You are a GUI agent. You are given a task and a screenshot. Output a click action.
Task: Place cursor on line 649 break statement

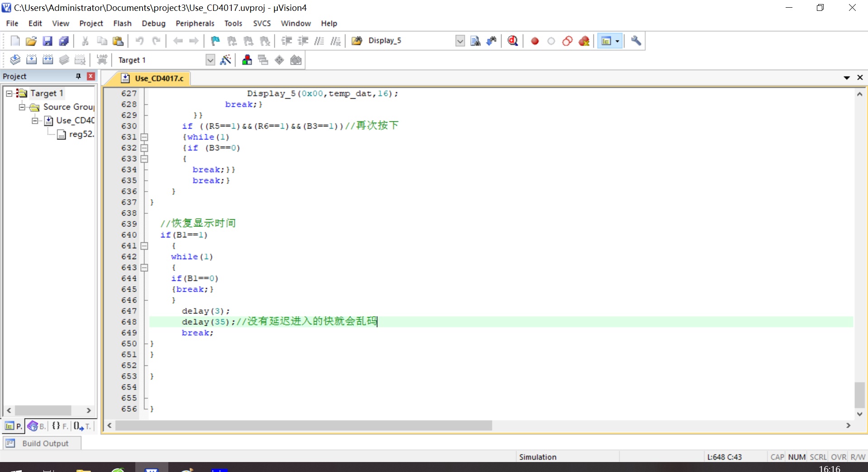(x=197, y=332)
